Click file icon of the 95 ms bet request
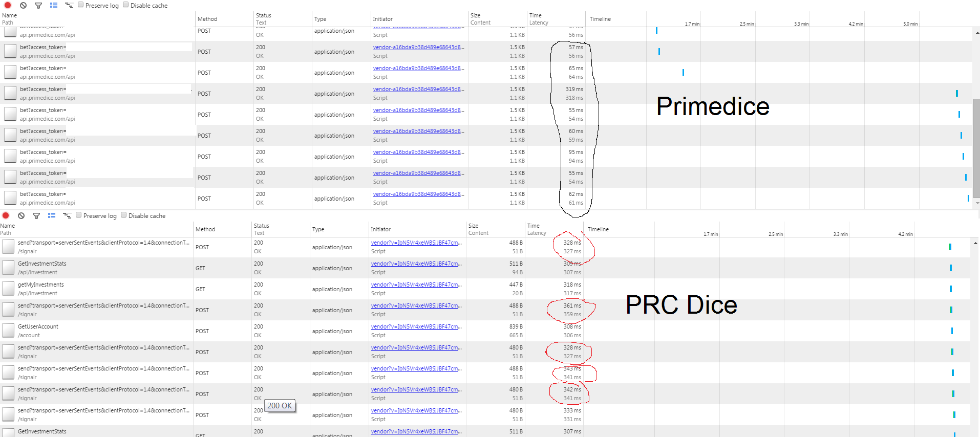Viewport: 980px width, 437px height. coord(10,156)
